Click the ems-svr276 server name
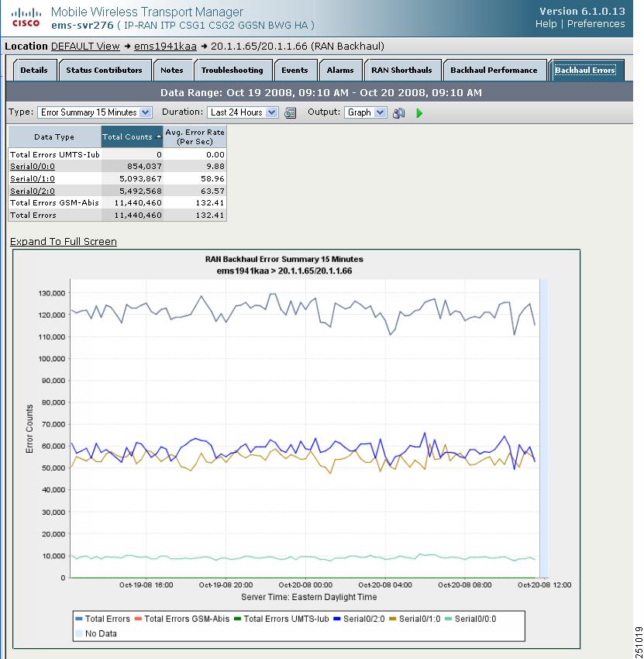This screenshot has height=659, width=644. point(82,26)
